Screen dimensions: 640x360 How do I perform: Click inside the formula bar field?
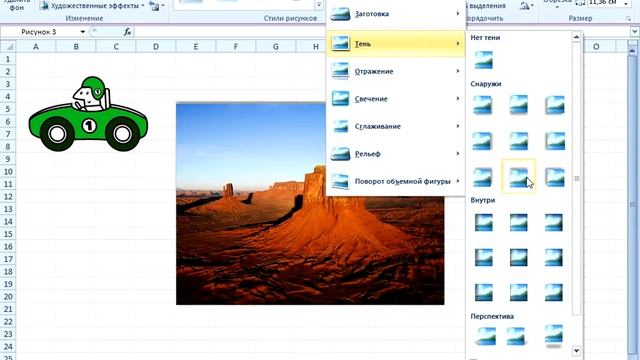point(231,32)
